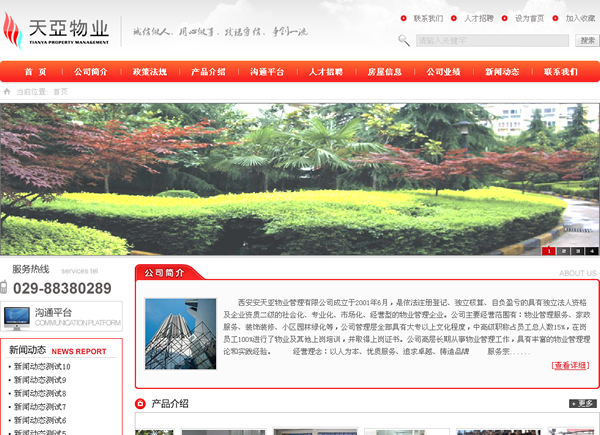Viewport: 600px width, 435px height.
Task: Expand full company intro via 查看详细
Action: click(570, 365)
